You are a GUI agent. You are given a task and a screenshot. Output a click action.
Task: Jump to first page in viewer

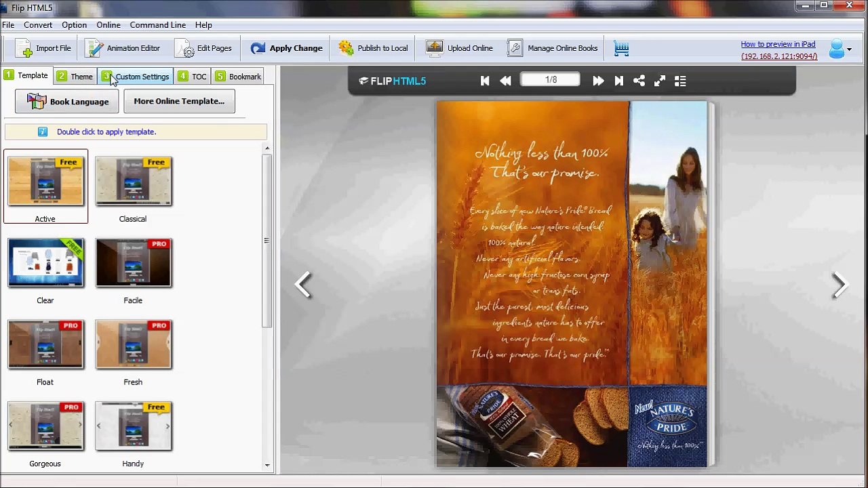485,81
